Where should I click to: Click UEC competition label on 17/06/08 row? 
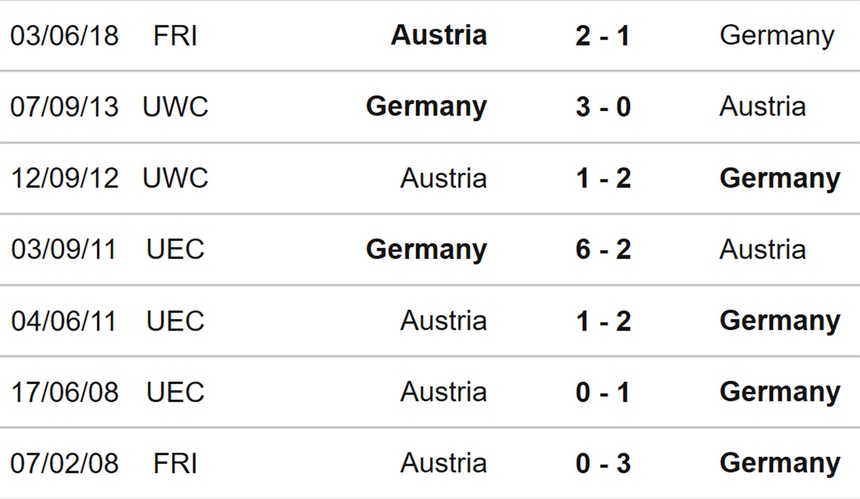coord(175,392)
